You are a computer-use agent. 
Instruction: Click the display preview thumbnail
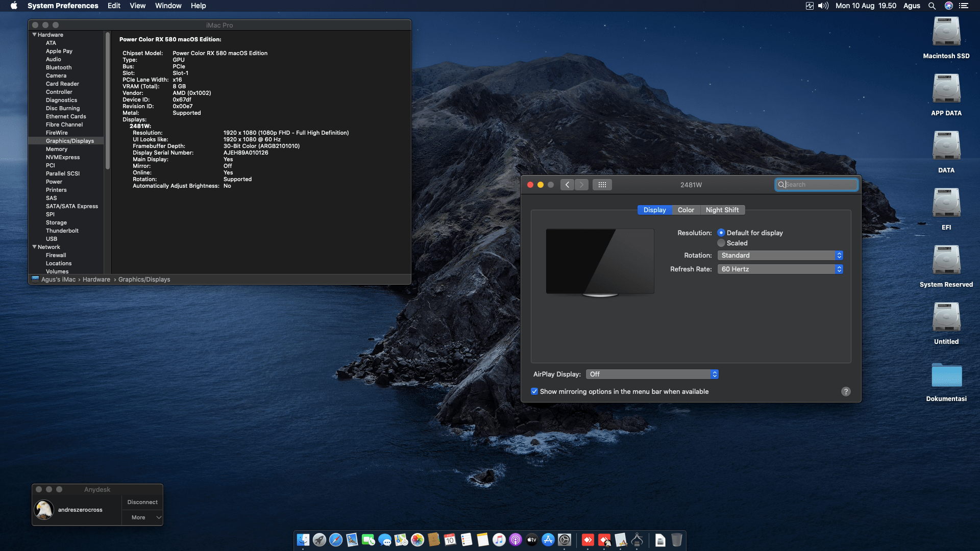600,262
